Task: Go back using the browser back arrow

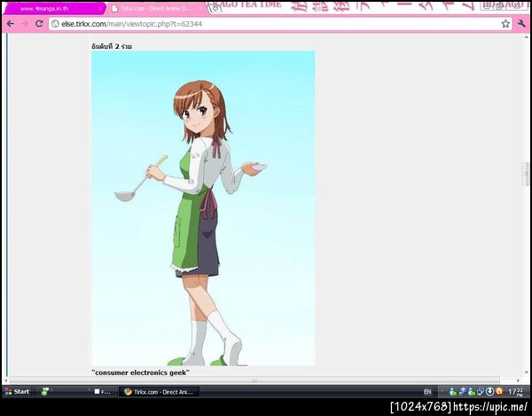Action: point(10,24)
